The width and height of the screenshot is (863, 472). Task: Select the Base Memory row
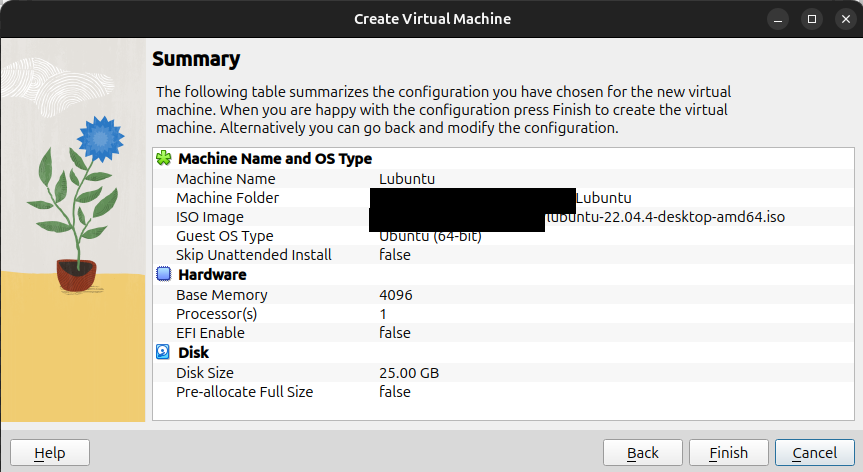click(221, 295)
